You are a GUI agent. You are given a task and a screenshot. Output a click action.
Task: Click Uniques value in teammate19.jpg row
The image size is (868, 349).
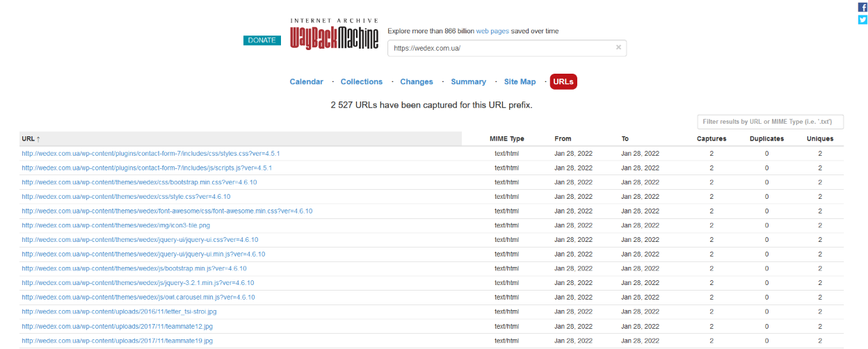click(820, 341)
